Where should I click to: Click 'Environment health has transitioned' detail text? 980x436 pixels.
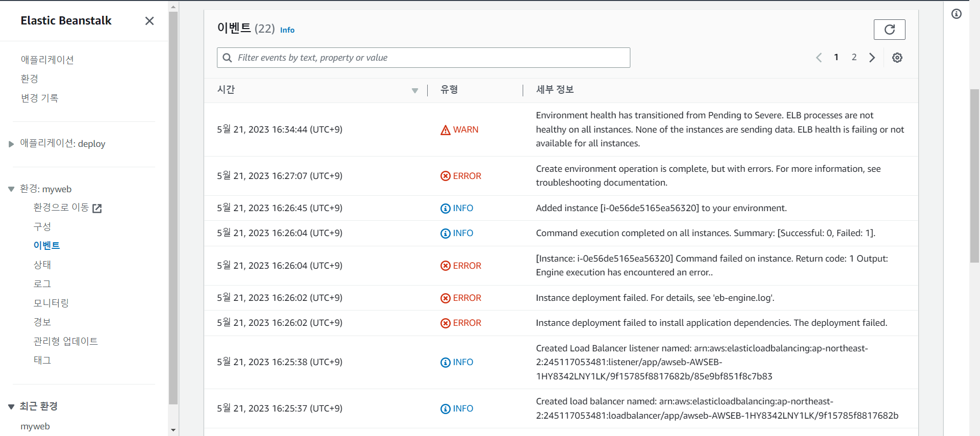click(x=720, y=130)
